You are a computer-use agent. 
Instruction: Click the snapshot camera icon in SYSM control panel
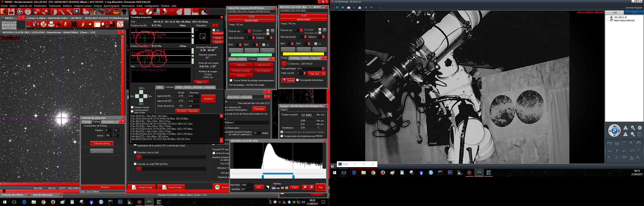(610, 144)
